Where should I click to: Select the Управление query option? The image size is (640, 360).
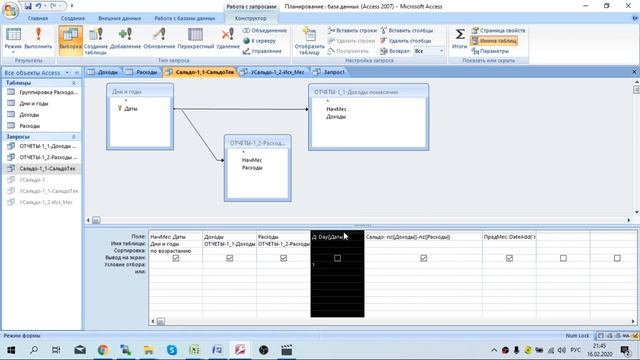point(262,51)
